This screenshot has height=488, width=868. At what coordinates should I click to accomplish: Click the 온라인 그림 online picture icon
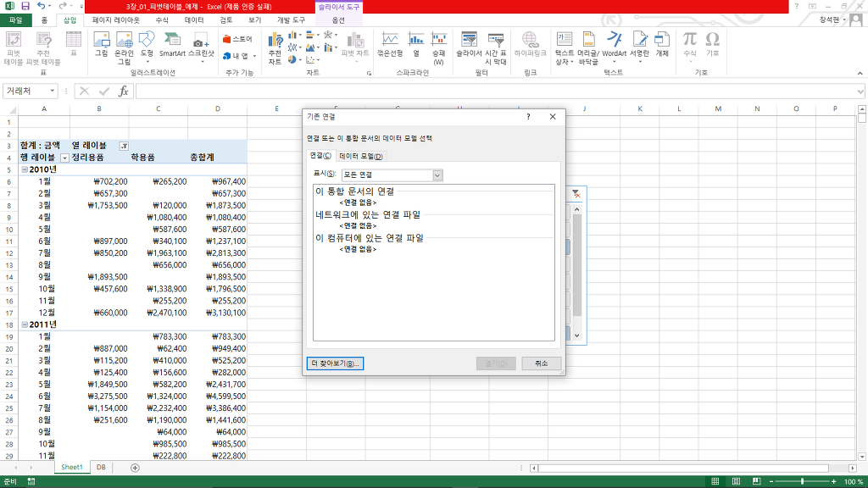click(x=124, y=47)
